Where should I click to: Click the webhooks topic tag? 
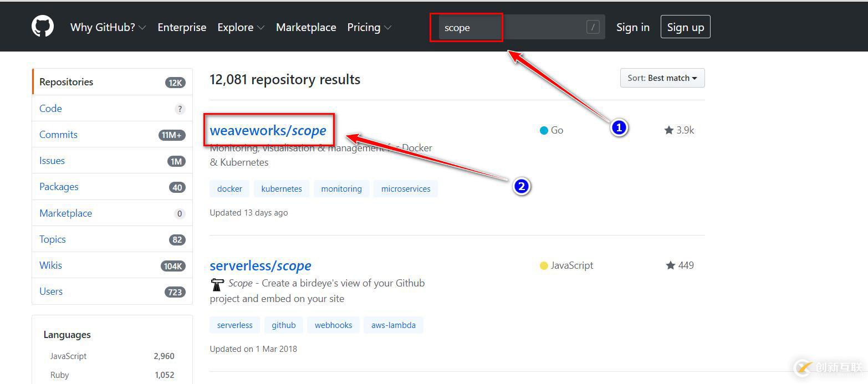[x=334, y=325]
